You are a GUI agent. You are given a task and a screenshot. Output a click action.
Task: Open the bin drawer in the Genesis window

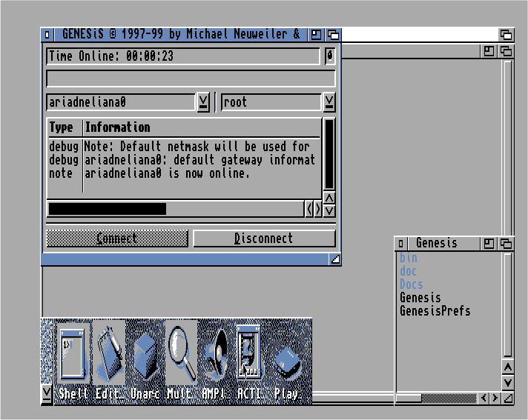point(408,258)
